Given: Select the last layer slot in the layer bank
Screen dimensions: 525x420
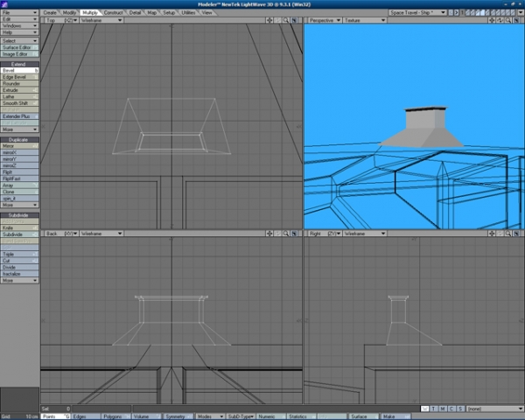Looking at the screenshot, I should 514,12.
